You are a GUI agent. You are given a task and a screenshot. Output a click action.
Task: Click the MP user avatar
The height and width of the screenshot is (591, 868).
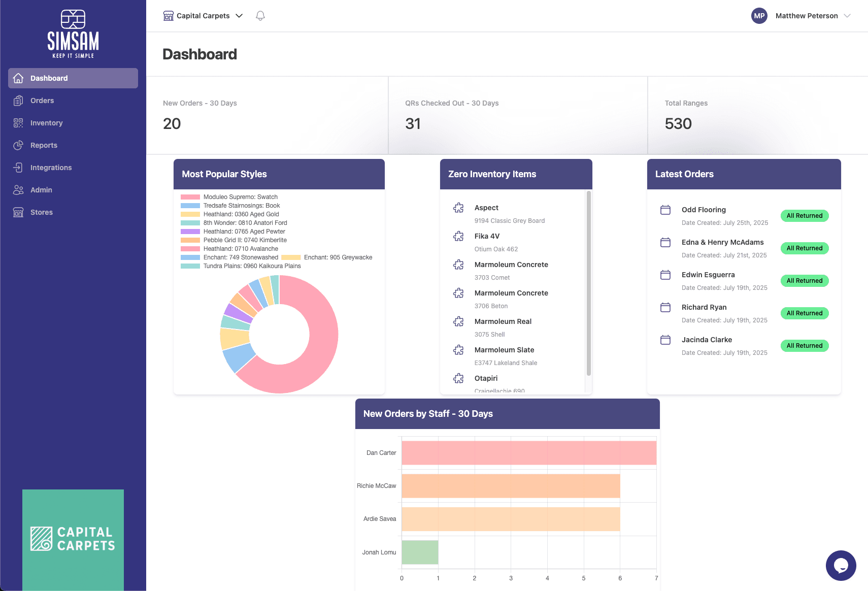pos(759,16)
